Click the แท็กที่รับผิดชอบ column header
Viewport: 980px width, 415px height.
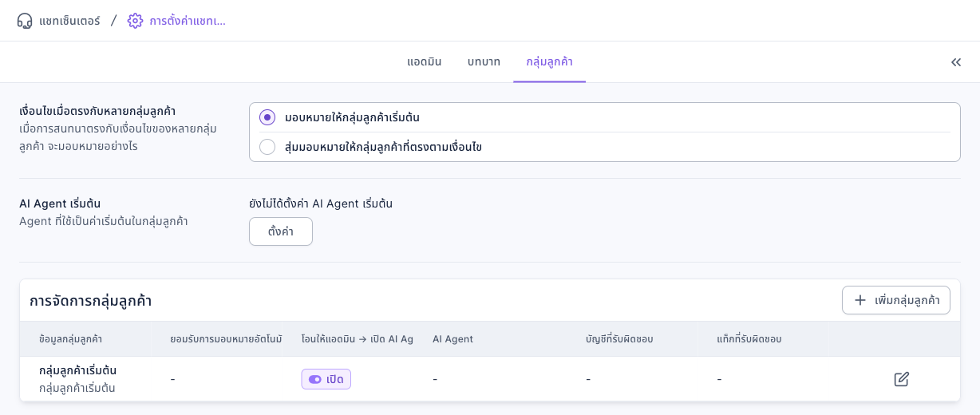point(749,339)
